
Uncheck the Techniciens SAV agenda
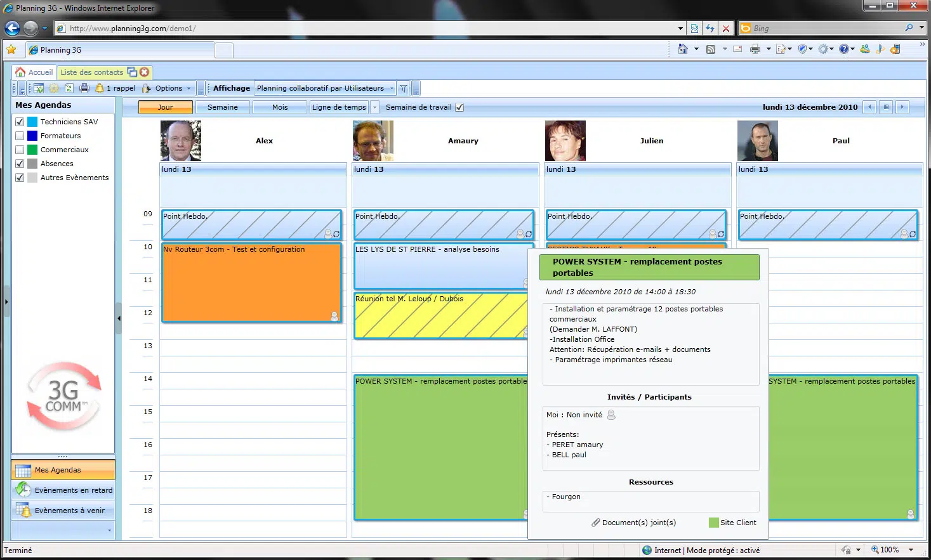coord(20,122)
